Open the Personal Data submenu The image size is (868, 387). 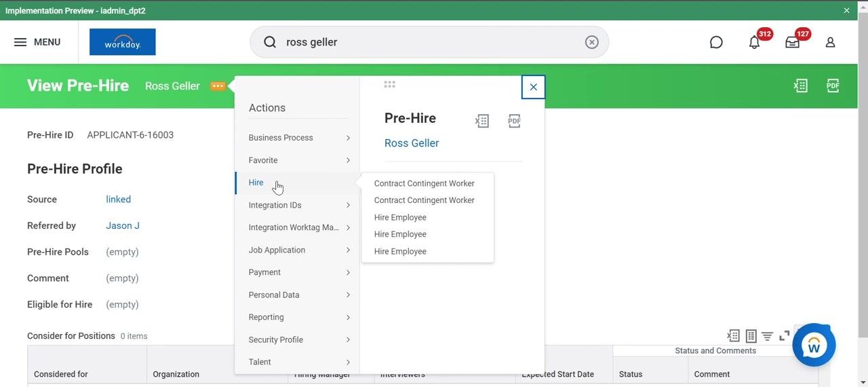[x=298, y=295]
